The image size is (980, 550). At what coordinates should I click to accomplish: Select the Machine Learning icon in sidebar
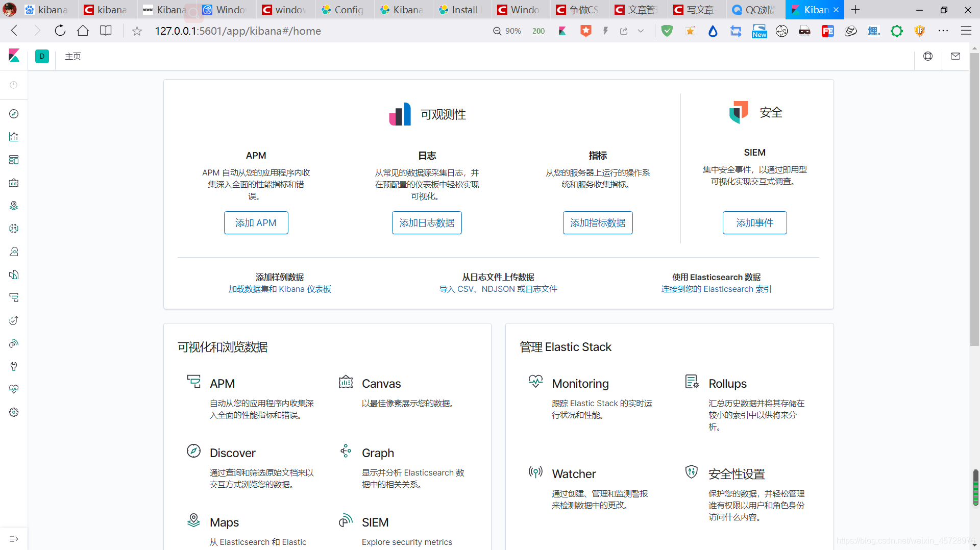pyautogui.click(x=14, y=229)
